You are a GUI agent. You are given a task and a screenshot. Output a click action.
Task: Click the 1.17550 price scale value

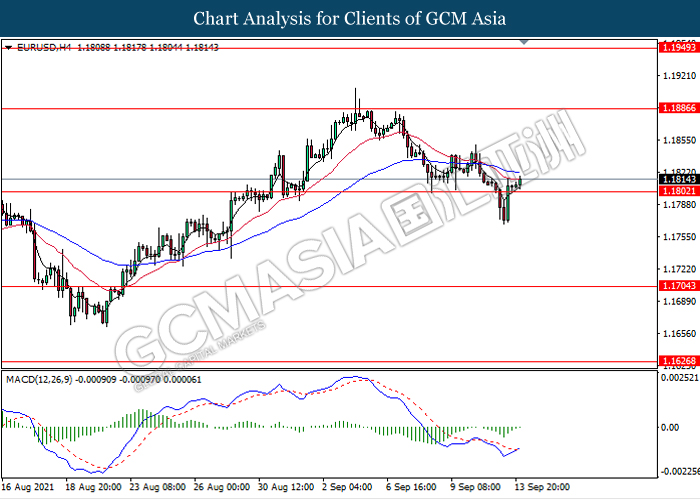[679, 237]
